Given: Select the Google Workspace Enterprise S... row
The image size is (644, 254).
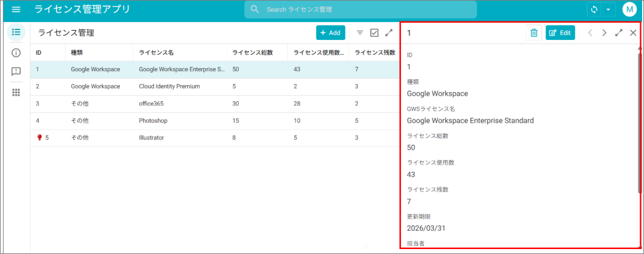Looking at the screenshot, I should point(215,69).
